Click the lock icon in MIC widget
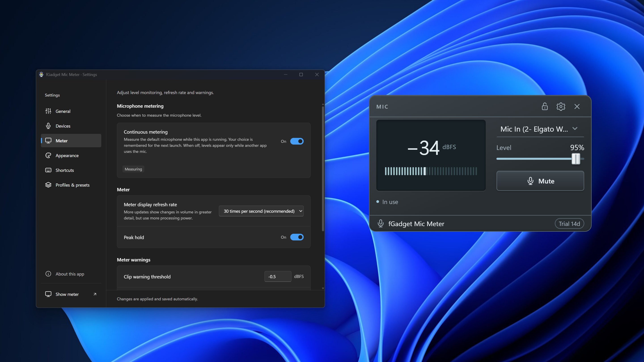 (x=545, y=106)
